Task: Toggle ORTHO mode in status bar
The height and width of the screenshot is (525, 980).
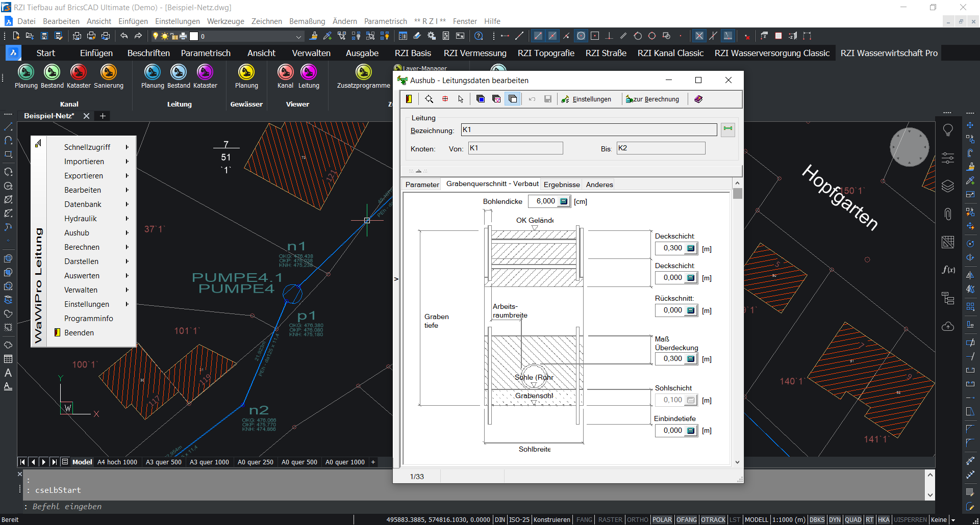Action: 637,520
